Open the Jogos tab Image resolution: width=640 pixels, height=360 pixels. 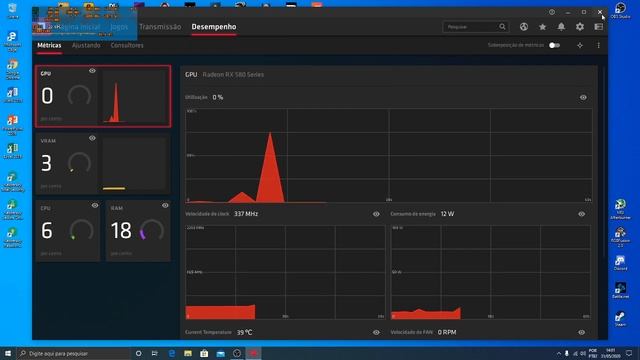[119, 27]
